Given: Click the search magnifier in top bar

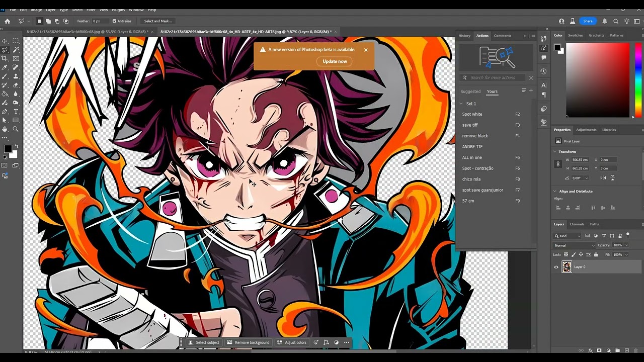Looking at the screenshot, I should (x=616, y=21).
